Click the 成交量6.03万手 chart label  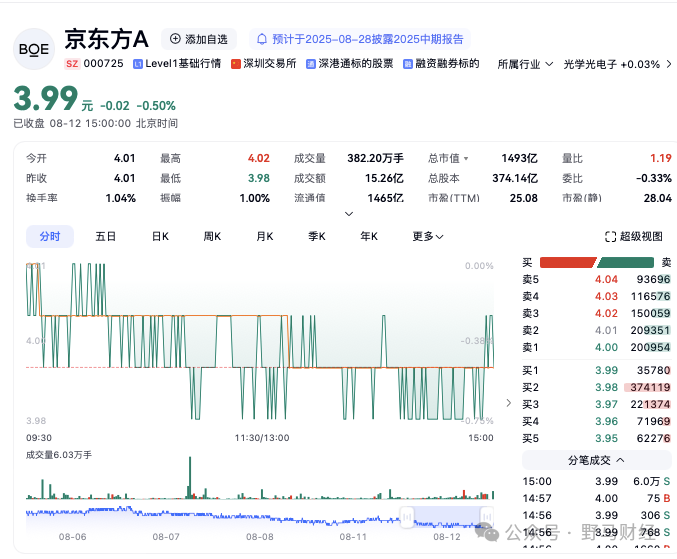point(59,455)
